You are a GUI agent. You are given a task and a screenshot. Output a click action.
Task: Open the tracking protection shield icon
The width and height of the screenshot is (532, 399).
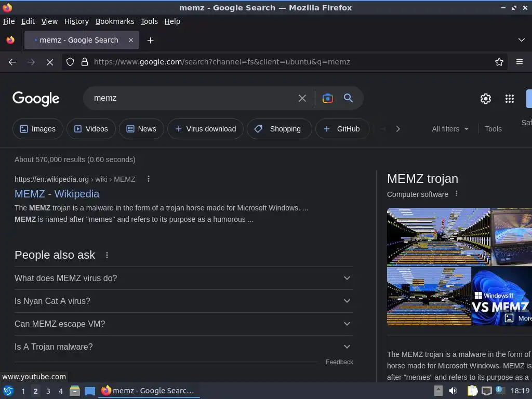[x=70, y=62]
